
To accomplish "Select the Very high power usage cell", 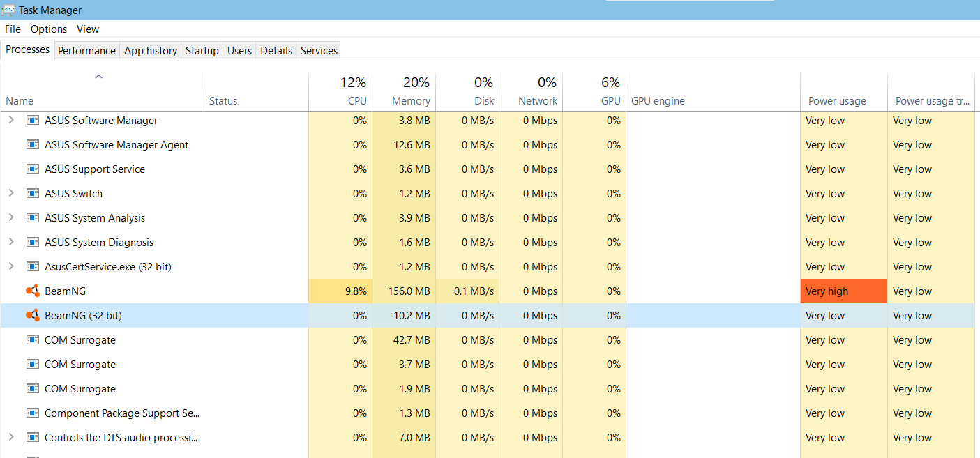I will pyautogui.click(x=843, y=291).
